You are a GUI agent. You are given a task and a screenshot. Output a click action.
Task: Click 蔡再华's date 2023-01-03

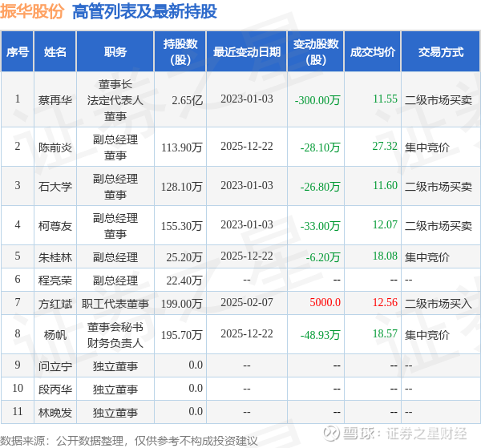point(247,99)
